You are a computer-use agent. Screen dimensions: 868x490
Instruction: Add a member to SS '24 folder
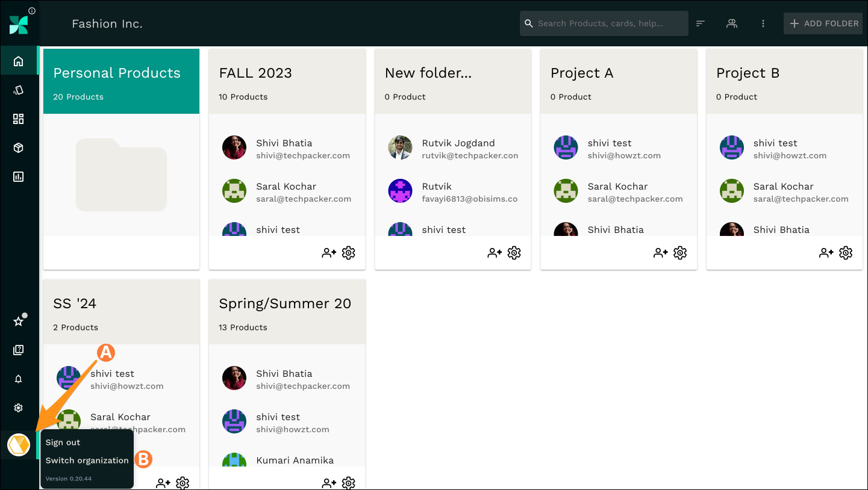click(x=163, y=483)
